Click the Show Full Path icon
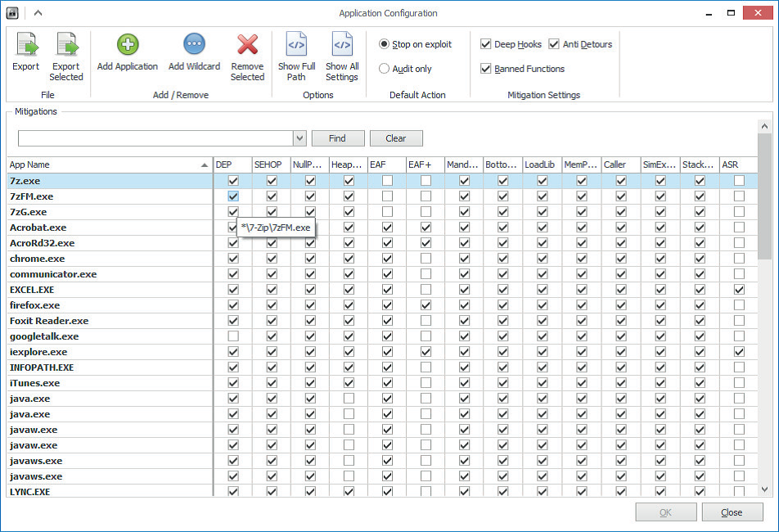779x532 pixels. 296,44
